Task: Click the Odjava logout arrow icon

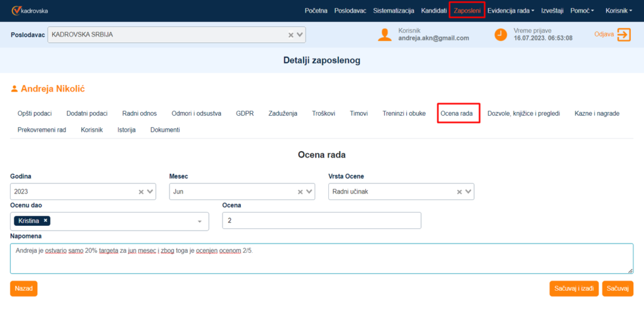Action: click(623, 35)
